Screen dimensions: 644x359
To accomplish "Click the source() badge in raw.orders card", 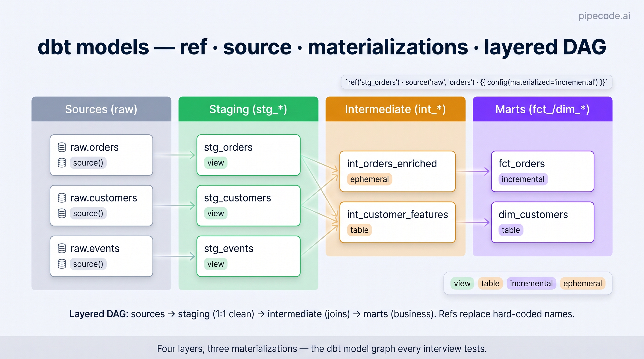I will pyautogui.click(x=88, y=163).
